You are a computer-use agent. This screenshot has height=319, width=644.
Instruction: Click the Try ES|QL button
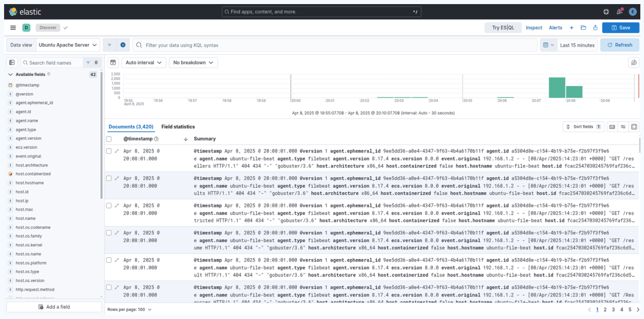click(503, 28)
